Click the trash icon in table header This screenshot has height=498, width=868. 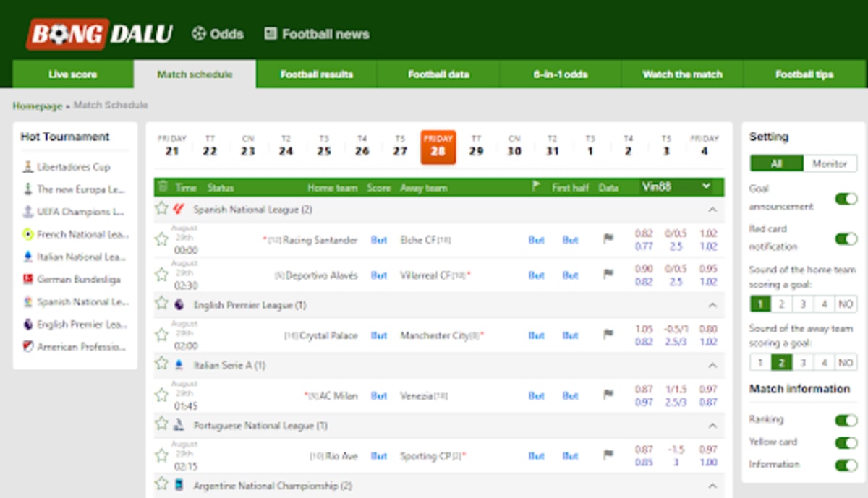point(163,186)
